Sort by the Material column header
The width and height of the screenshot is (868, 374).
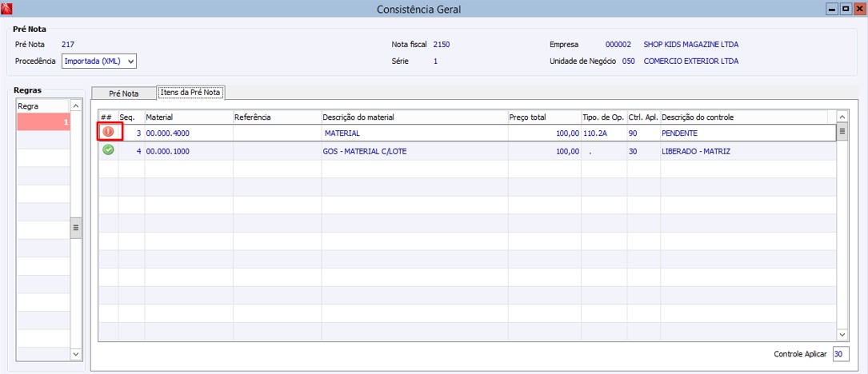(x=187, y=117)
